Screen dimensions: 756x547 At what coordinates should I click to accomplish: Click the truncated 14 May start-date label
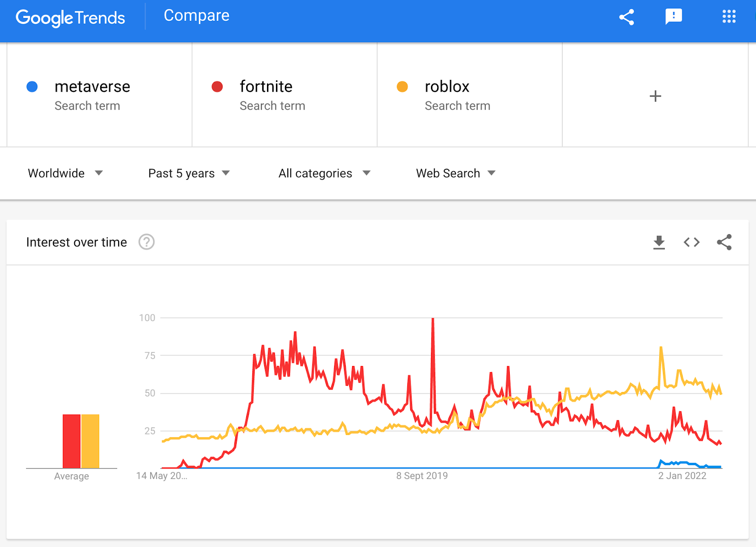click(x=162, y=476)
